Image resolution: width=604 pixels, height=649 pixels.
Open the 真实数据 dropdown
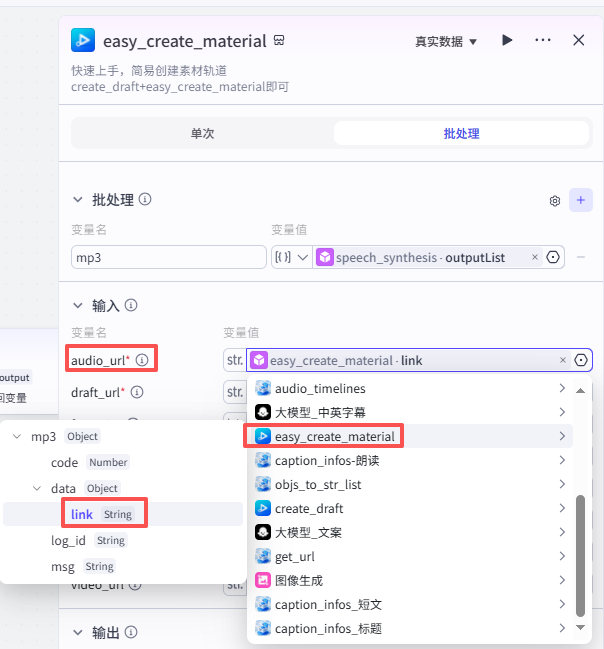[x=446, y=41]
